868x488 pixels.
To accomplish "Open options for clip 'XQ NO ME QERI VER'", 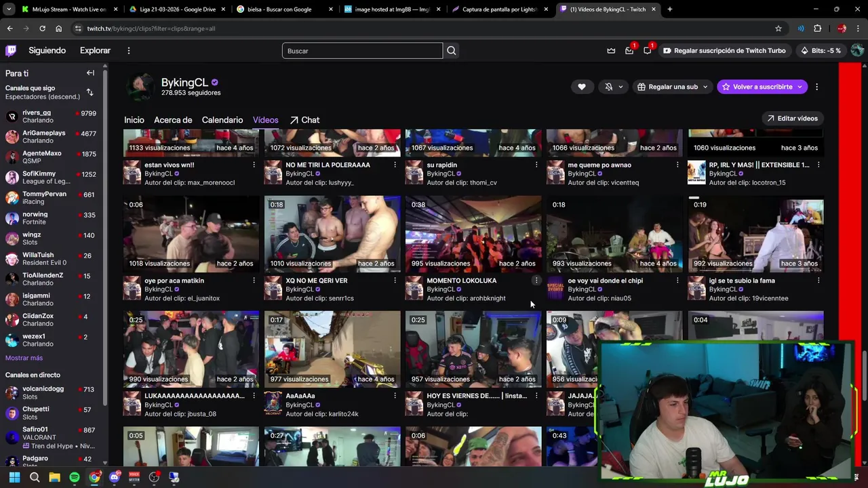I will (x=395, y=281).
